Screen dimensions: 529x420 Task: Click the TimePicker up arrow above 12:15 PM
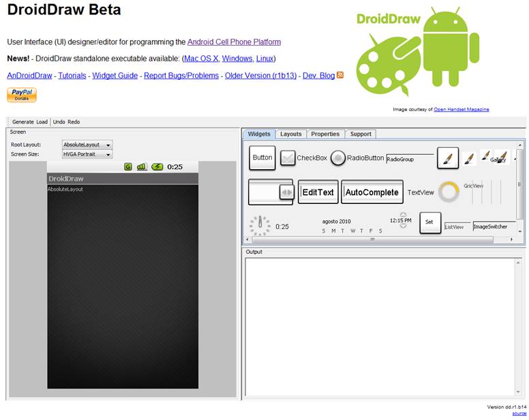click(x=403, y=215)
